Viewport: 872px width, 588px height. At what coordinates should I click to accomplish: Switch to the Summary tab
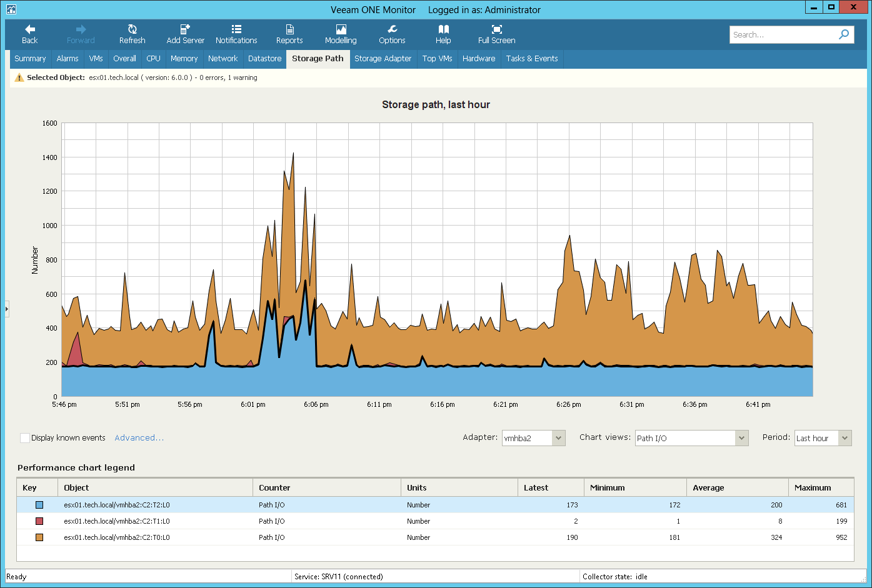point(30,59)
